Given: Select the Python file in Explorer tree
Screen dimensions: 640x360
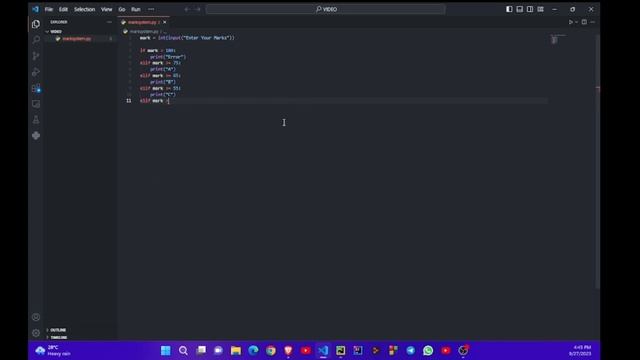Looking at the screenshot, I should click(76, 39).
